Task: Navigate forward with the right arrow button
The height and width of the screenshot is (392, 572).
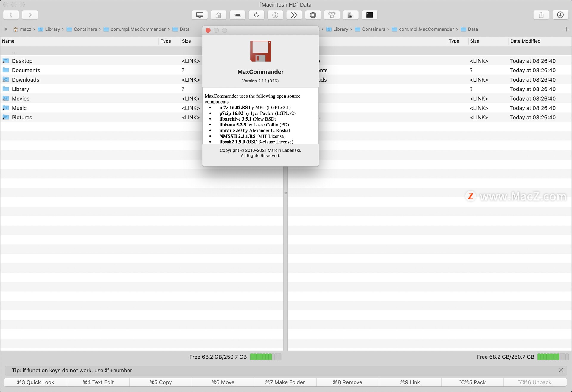Action: (x=30, y=15)
